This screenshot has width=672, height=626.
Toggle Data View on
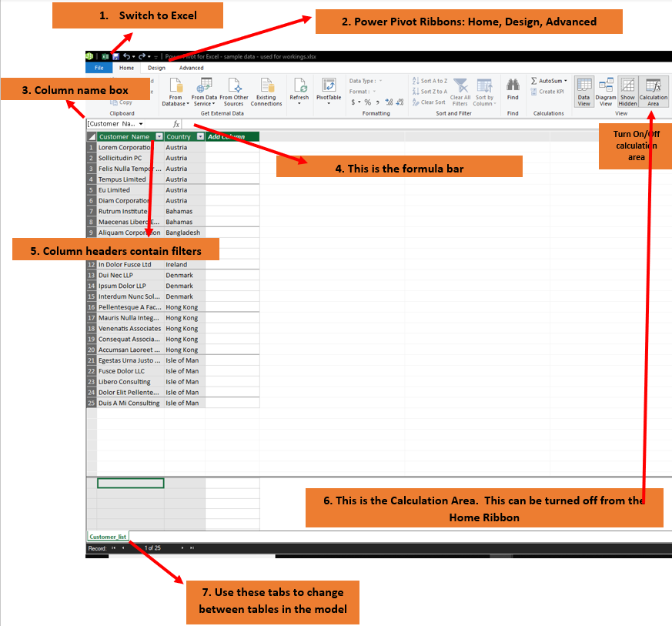click(584, 92)
